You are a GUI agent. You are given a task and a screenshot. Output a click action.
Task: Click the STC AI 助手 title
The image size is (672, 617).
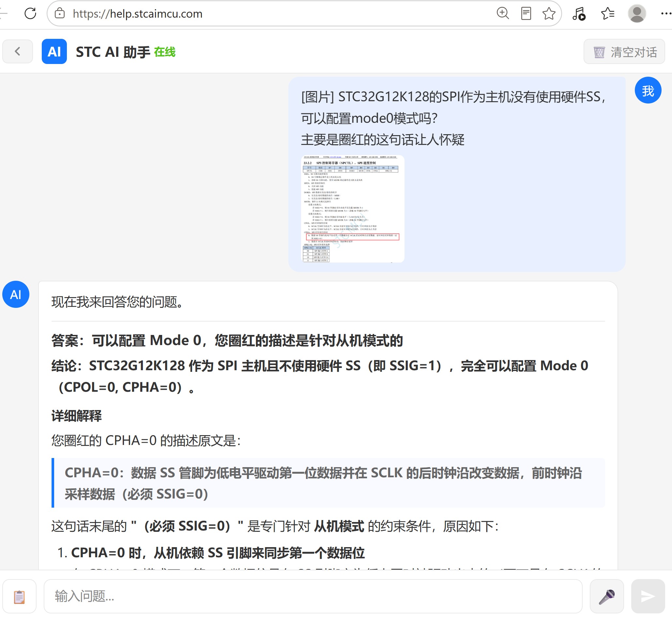click(x=113, y=52)
